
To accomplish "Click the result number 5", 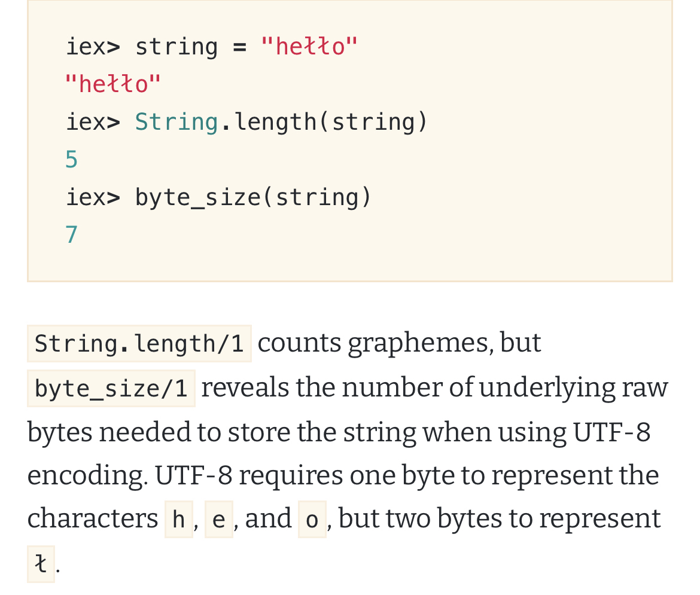I will pos(71,159).
